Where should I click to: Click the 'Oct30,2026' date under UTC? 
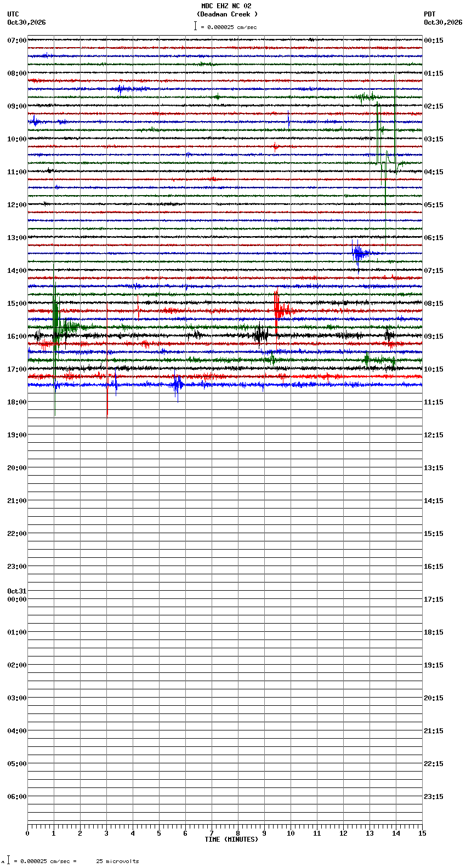pyautogui.click(x=26, y=22)
